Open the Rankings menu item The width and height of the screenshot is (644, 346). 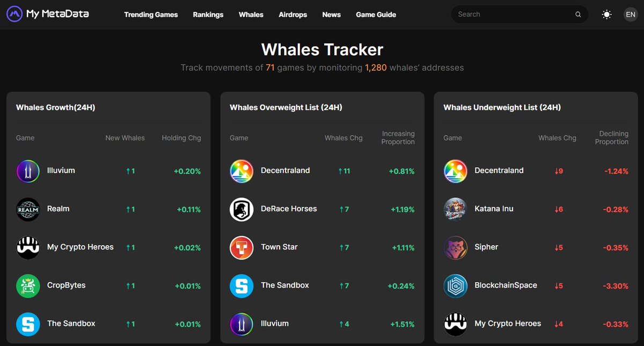click(x=208, y=14)
